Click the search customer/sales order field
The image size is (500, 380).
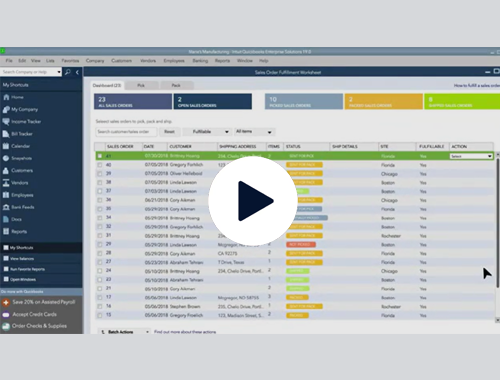click(x=126, y=132)
